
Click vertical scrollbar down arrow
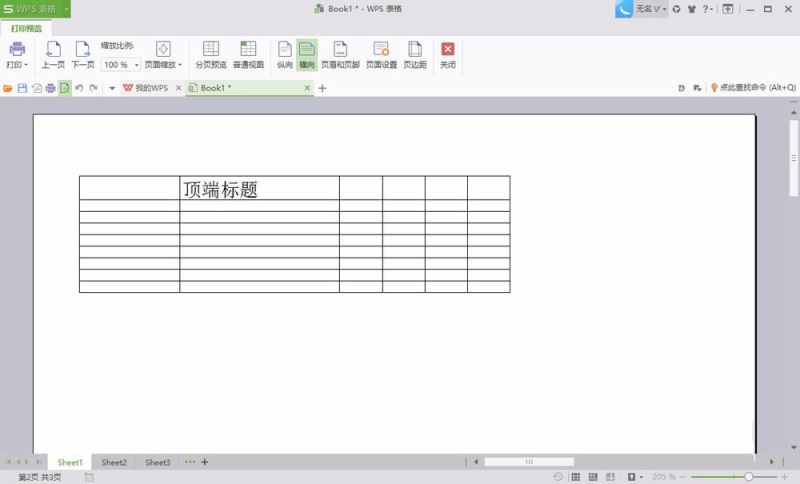(x=793, y=447)
